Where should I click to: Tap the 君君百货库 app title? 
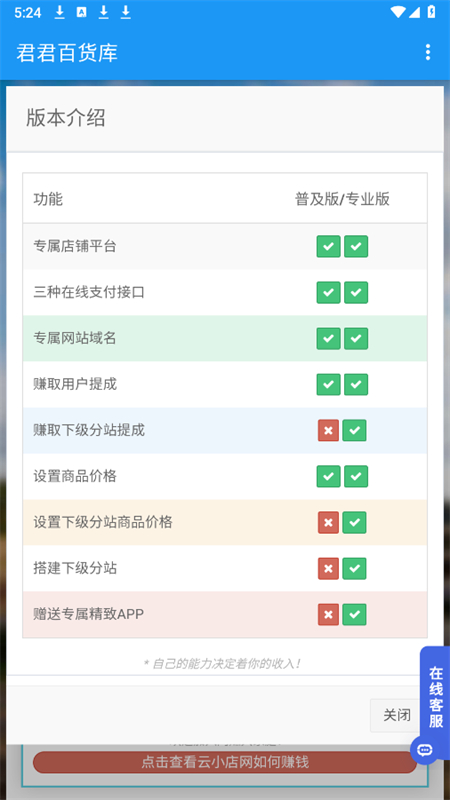click(67, 53)
